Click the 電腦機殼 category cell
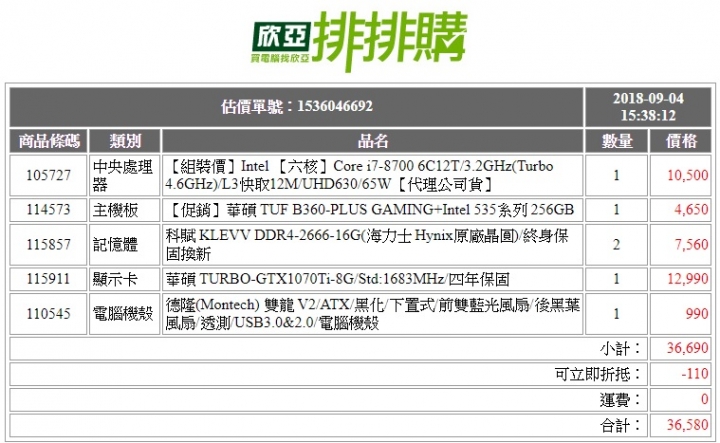The width and height of the screenshot is (720, 443). (x=125, y=314)
